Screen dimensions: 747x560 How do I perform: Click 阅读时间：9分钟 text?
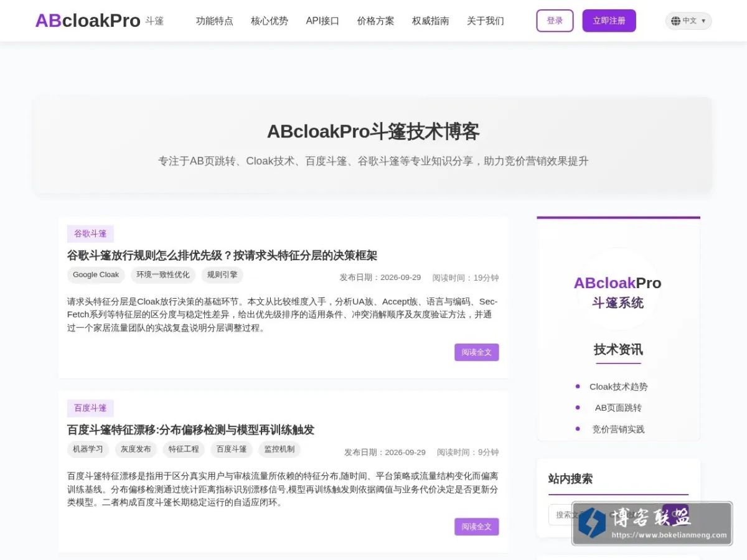pos(468,452)
